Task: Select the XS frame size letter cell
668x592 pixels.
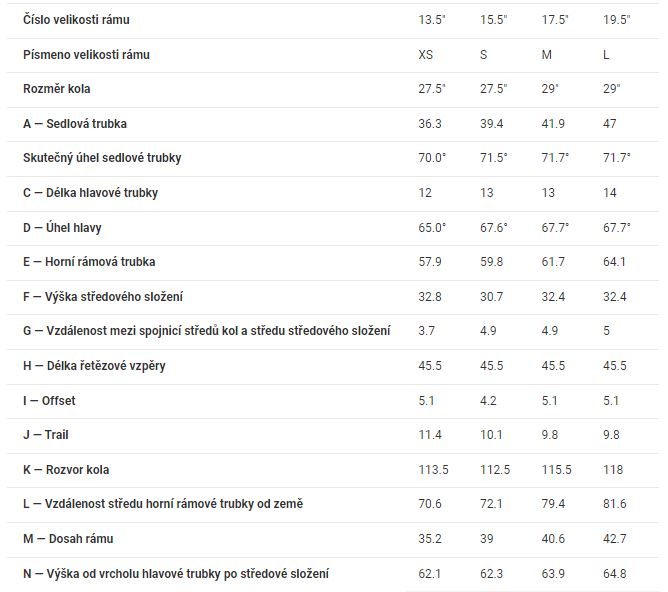Action: (425, 54)
